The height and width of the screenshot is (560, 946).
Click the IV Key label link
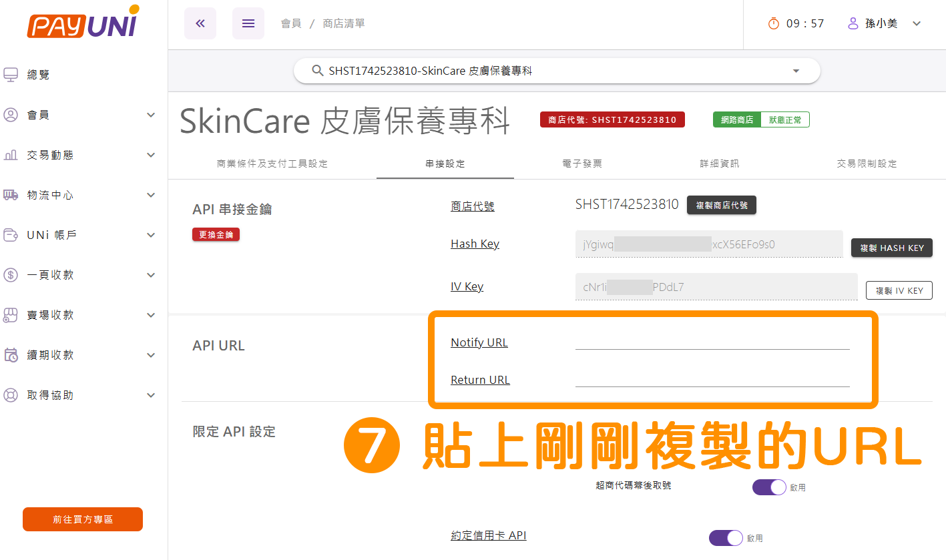[x=467, y=286]
